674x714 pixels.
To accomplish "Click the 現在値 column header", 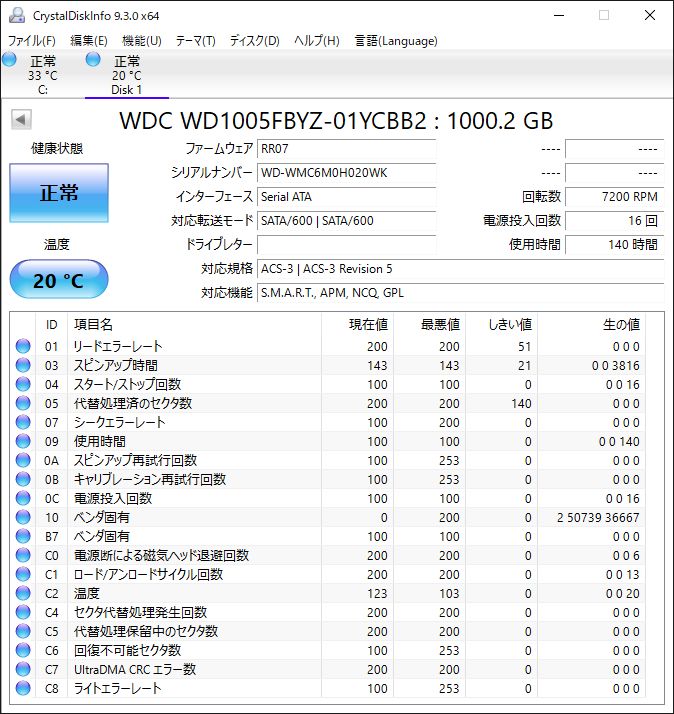I will [357, 325].
